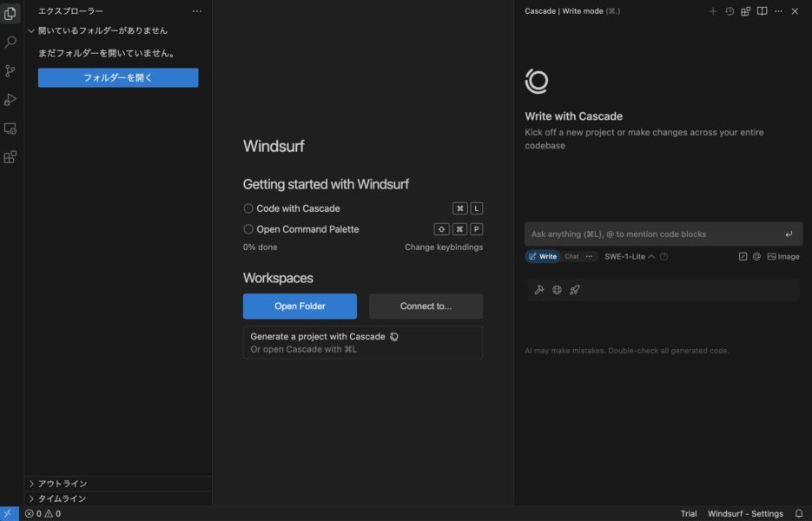Screen dimensions: 812x521
Task: Click the globe web search icon
Action: pyautogui.click(x=557, y=289)
